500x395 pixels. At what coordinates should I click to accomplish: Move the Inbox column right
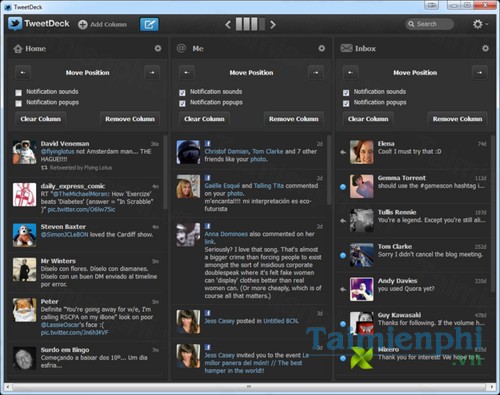[479, 73]
